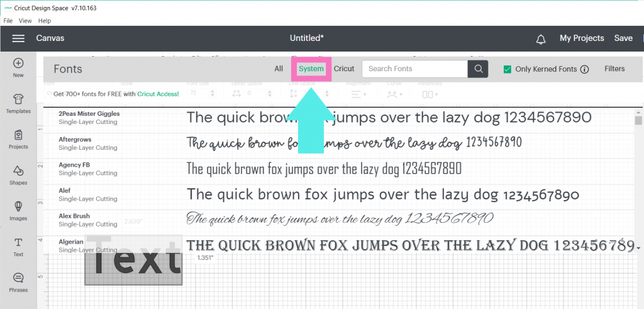The height and width of the screenshot is (309, 644).
Task: Open the notifications bell
Action: point(541,39)
